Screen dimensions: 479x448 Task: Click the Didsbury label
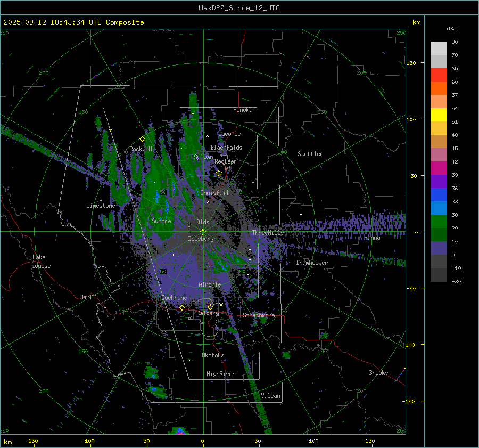pos(201,239)
